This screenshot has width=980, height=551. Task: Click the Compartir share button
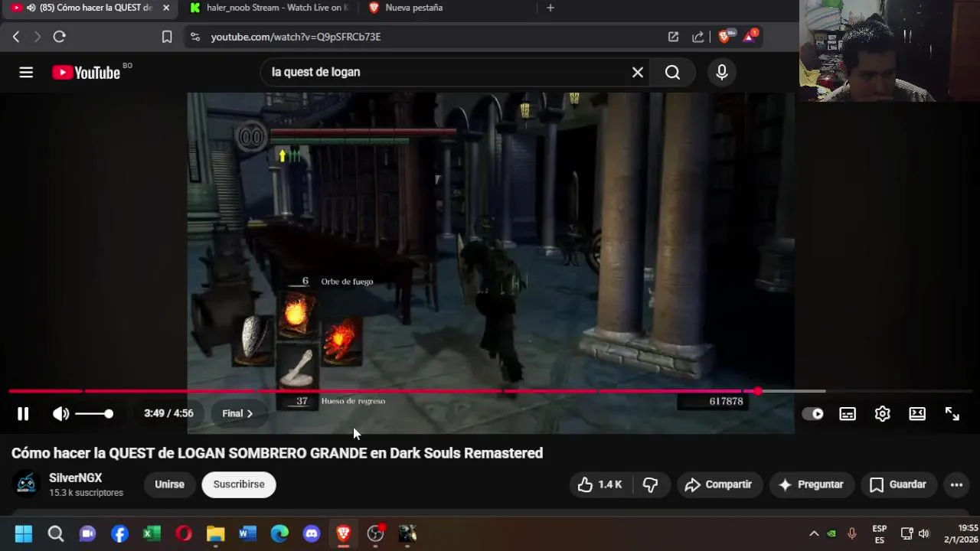[719, 484]
